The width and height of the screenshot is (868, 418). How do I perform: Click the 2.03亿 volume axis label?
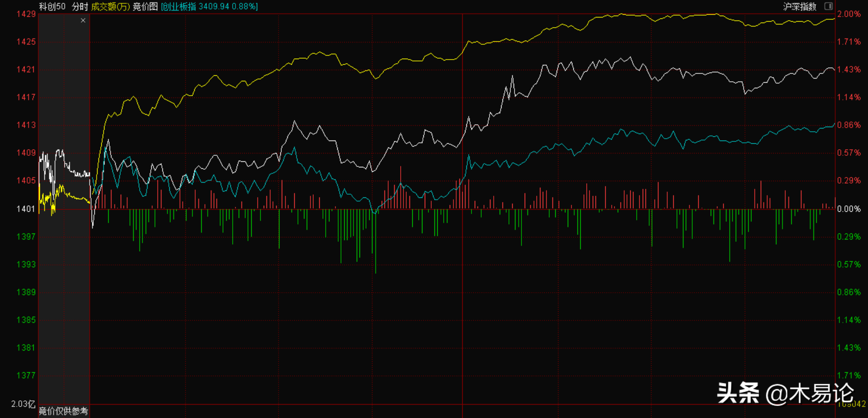(x=23, y=404)
